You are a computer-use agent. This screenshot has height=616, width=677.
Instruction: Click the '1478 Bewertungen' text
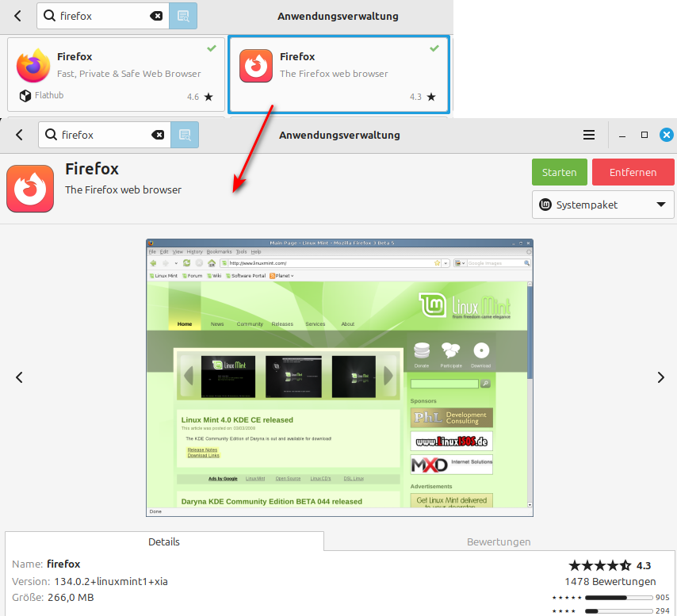click(610, 581)
